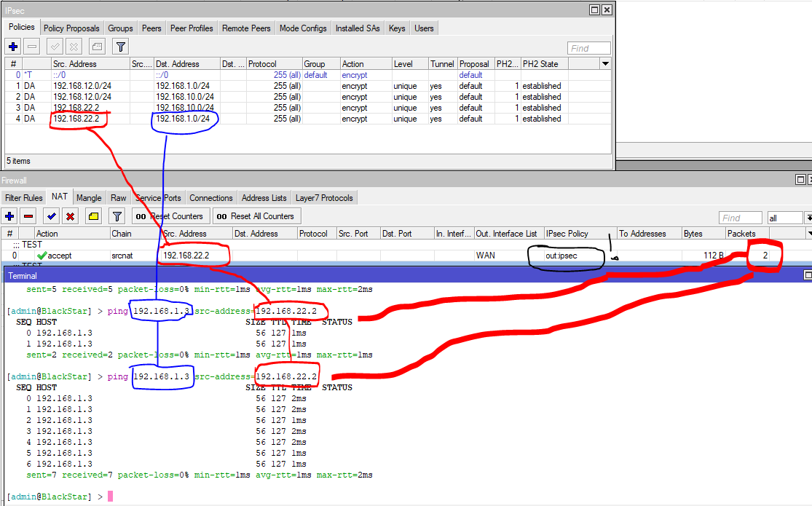Switch to Filter Rules tab in Firewall

(x=24, y=198)
